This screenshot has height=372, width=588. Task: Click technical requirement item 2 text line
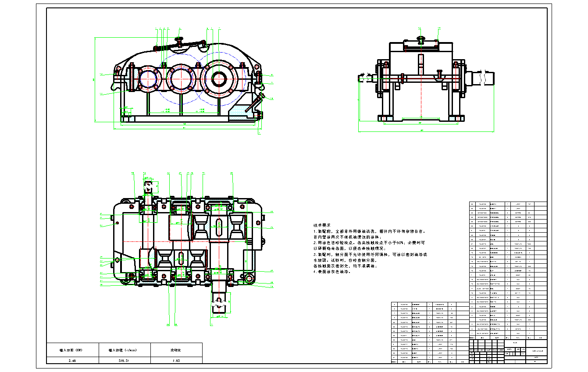coord(369,242)
